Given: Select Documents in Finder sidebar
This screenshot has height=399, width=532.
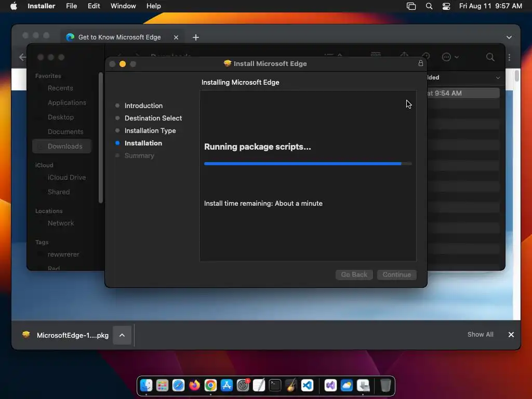Looking at the screenshot, I should tap(65, 131).
